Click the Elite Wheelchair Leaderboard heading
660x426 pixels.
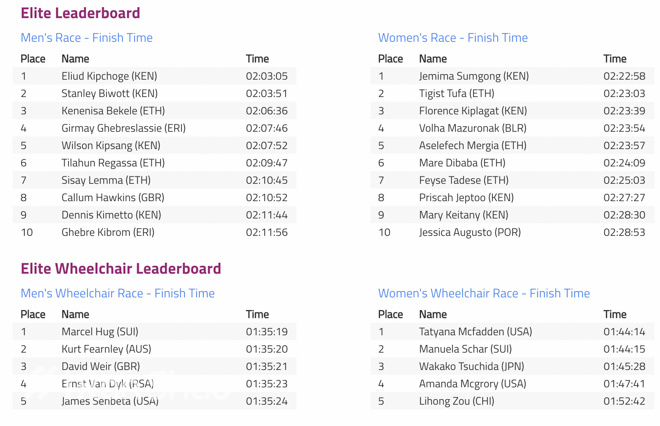pyautogui.click(x=120, y=268)
